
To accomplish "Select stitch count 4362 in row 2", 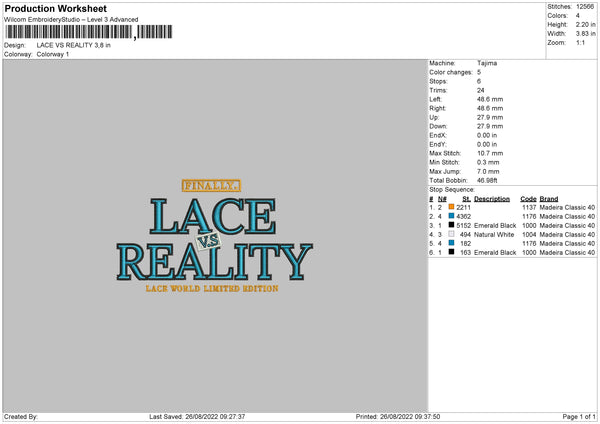I will (463, 217).
